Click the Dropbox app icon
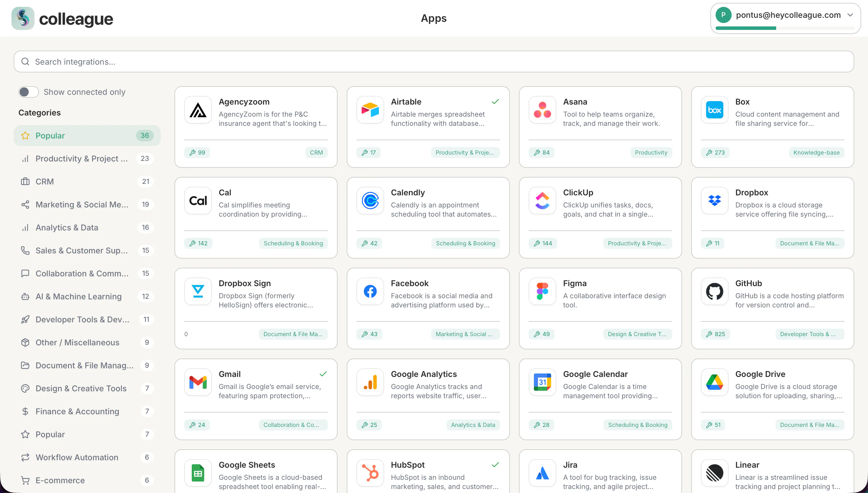Image resolution: width=868 pixels, height=493 pixels. [714, 201]
